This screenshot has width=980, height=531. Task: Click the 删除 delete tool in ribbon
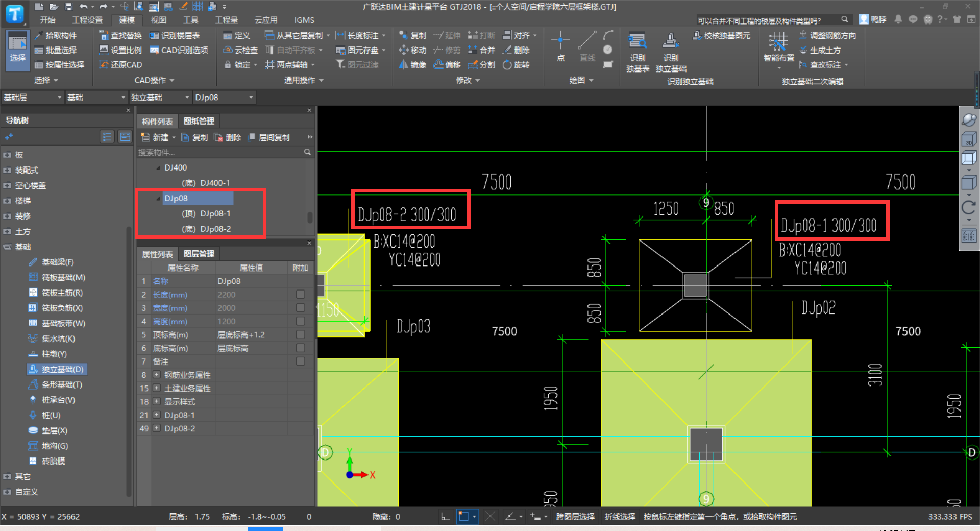click(516, 50)
